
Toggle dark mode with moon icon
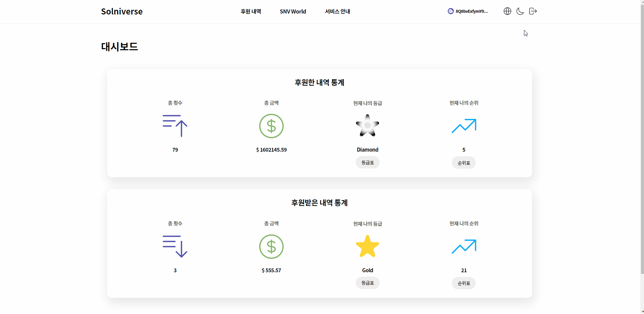click(x=520, y=11)
